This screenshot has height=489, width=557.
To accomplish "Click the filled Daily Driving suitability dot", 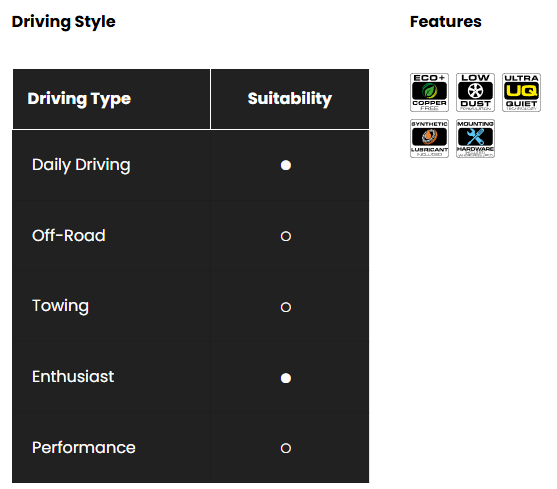I will 286,165.
